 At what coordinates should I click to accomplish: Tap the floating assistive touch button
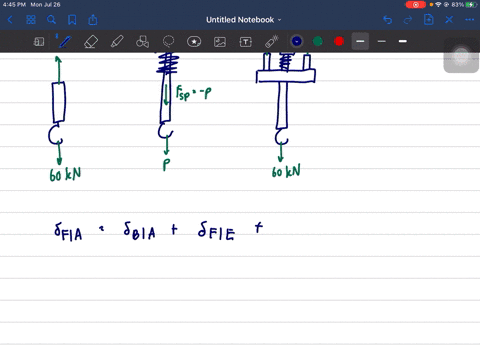[461, 57]
